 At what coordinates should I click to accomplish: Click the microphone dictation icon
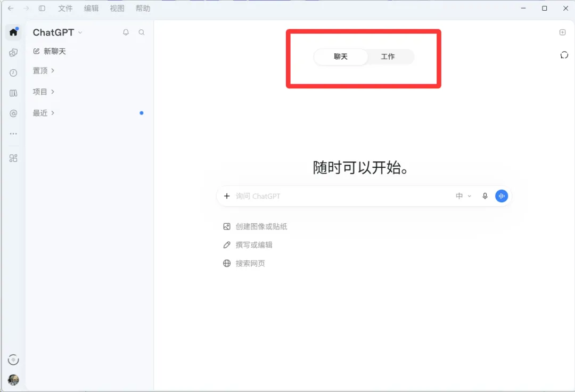tap(485, 196)
